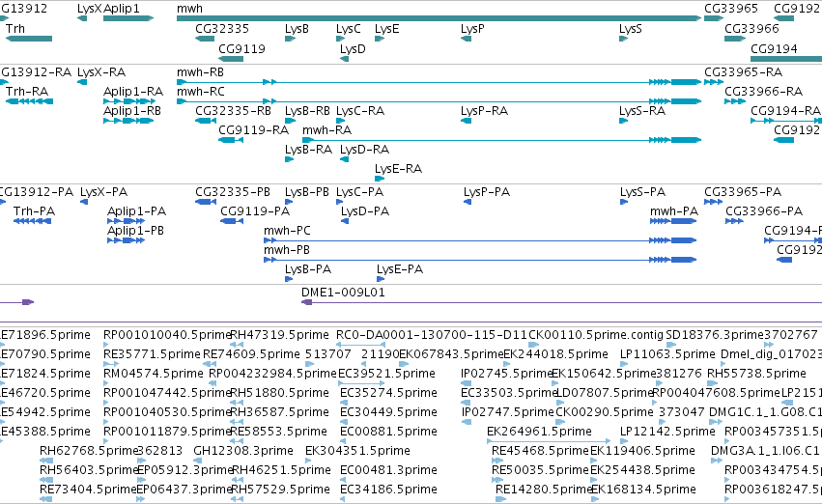This screenshot has width=822, height=504.
Task: Open the LysB-PA protein label
Action: tap(308, 269)
